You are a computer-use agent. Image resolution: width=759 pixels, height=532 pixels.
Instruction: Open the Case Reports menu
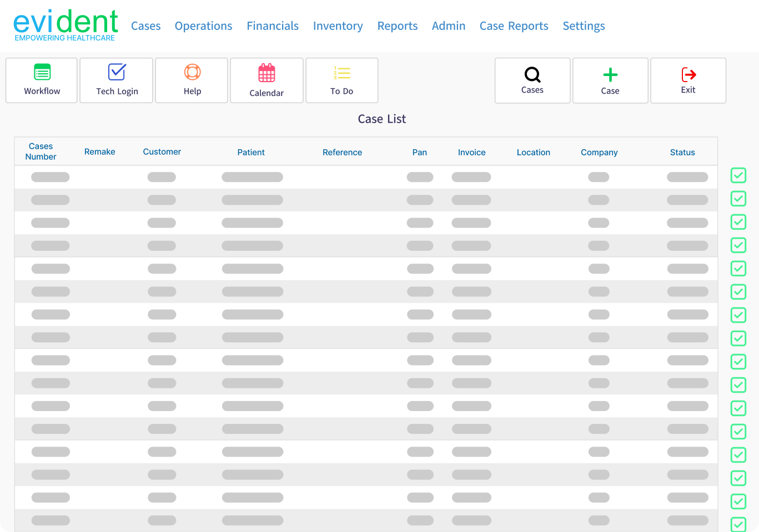(x=514, y=26)
